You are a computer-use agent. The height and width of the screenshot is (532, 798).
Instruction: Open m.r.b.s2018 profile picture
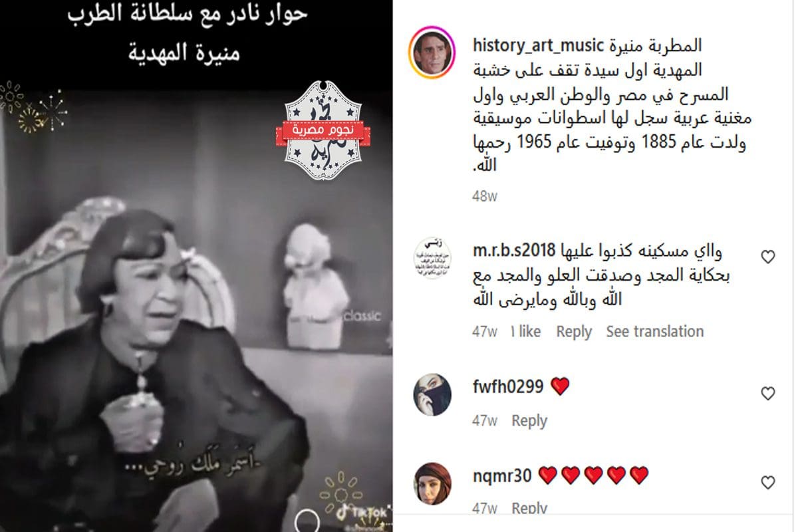pos(432,257)
